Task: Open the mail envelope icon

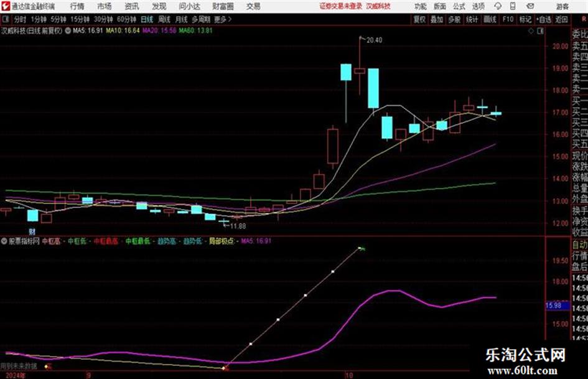Action: pyautogui.click(x=530, y=6)
